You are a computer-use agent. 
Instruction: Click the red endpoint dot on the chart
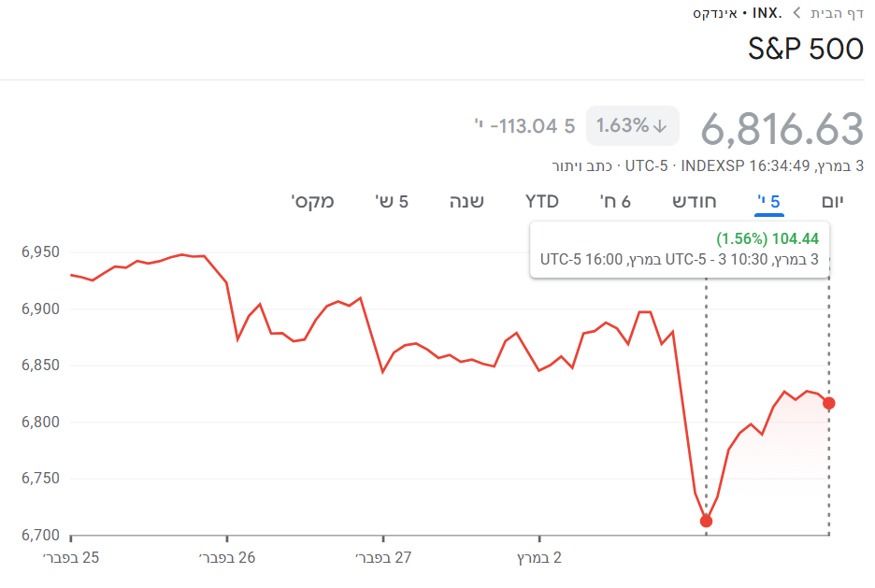pos(828,403)
